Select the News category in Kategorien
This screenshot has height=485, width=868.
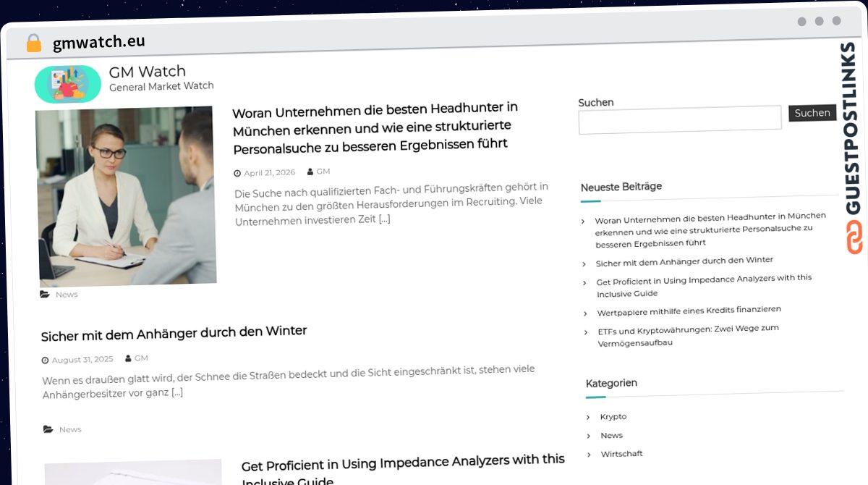pyautogui.click(x=611, y=436)
